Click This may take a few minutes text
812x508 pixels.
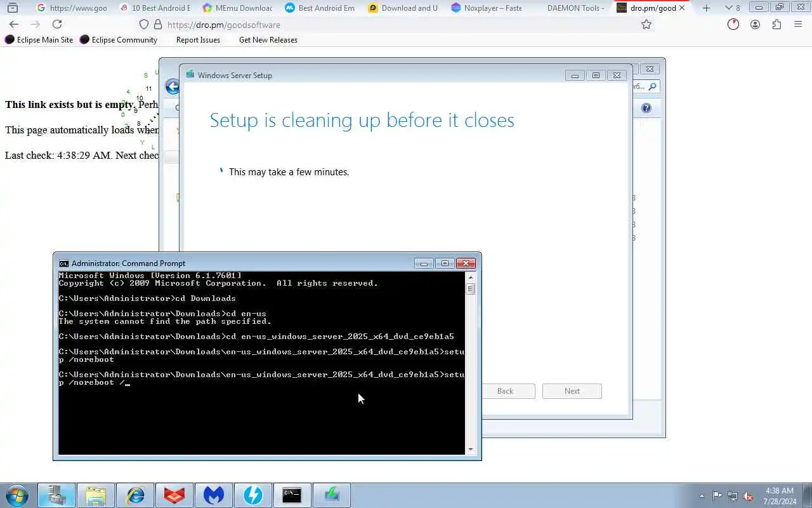(x=289, y=172)
